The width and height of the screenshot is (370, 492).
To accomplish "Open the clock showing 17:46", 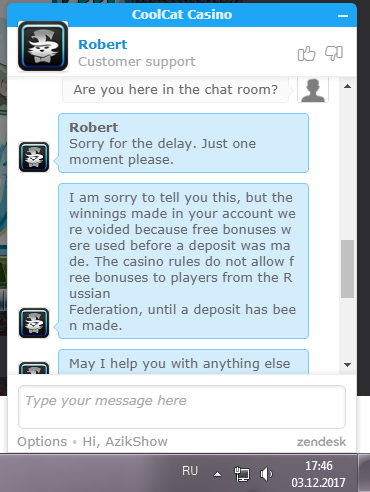I will (319, 474).
